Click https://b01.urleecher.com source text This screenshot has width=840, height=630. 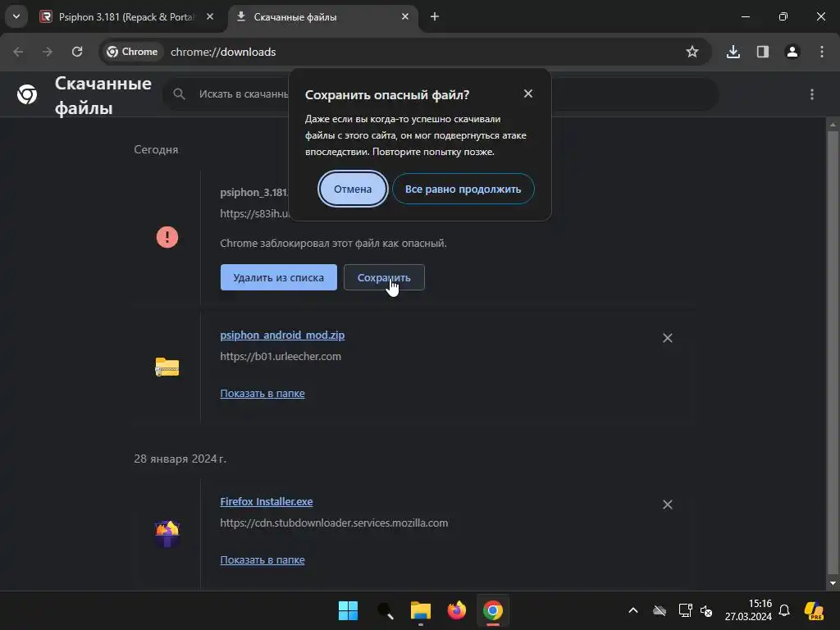pyautogui.click(x=281, y=356)
